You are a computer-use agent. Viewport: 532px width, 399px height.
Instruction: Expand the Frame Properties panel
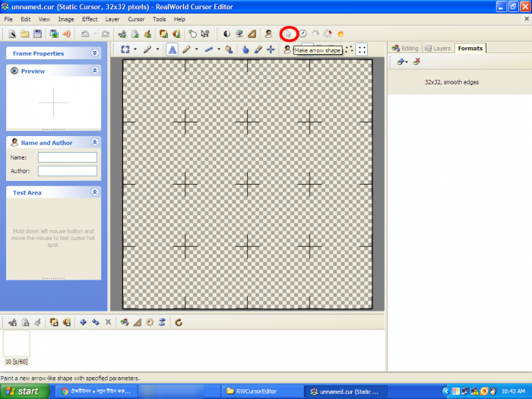coord(95,53)
